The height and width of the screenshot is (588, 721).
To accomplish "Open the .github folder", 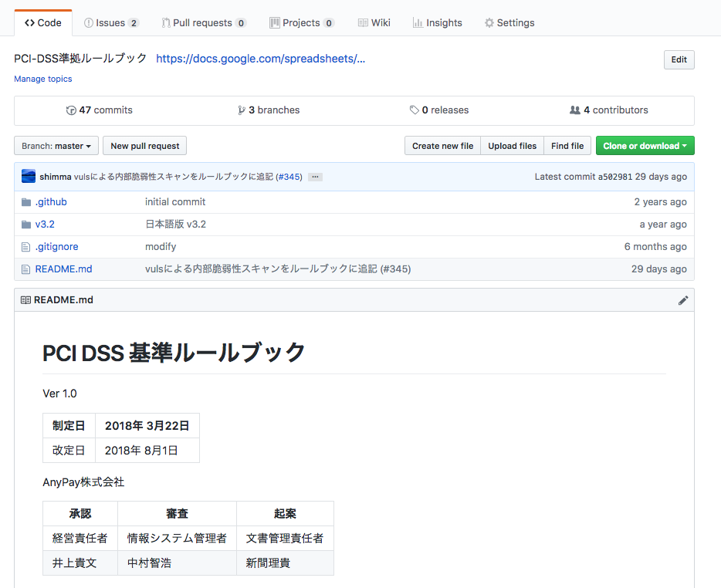I will coord(51,202).
